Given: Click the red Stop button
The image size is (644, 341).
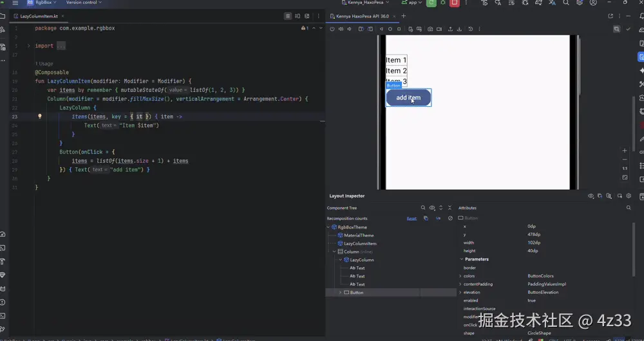Looking at the screenshot, I should click(454, 3).
